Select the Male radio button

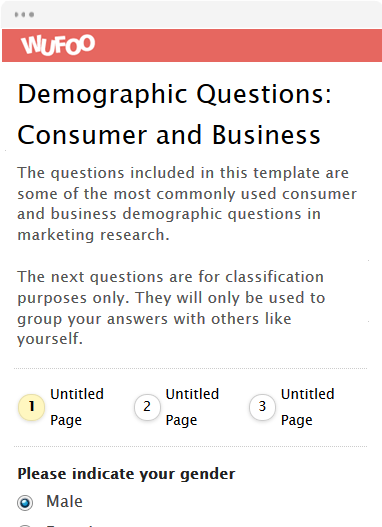point(25,503)
